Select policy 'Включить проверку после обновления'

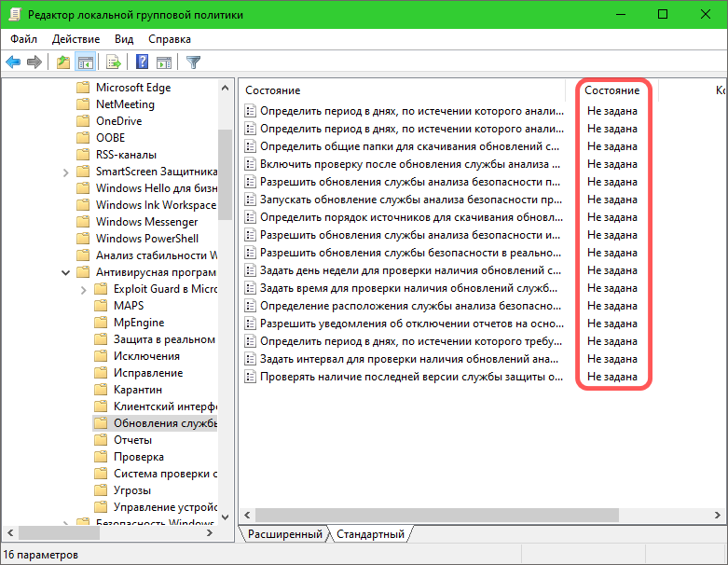click(x=409, y=163)
